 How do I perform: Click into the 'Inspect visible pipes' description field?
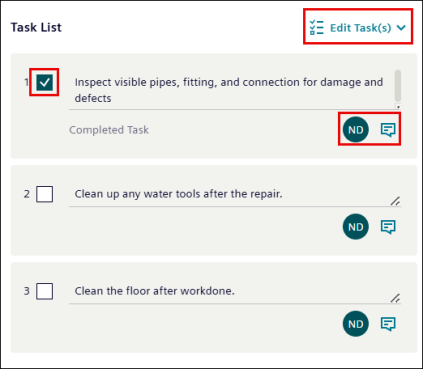tap(232, 90)
